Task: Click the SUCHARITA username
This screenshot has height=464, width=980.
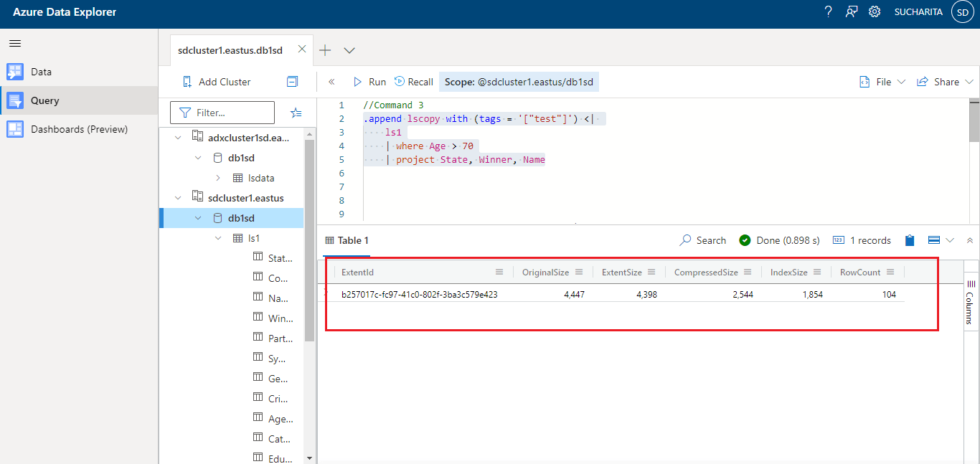Action: click(918, 11)
